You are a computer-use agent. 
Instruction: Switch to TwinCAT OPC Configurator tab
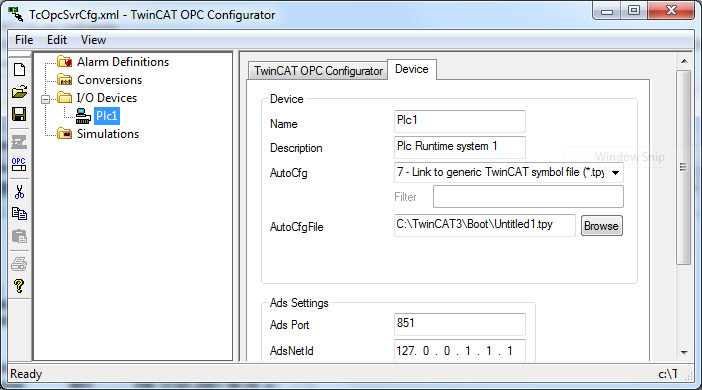(x=318, y=71)
